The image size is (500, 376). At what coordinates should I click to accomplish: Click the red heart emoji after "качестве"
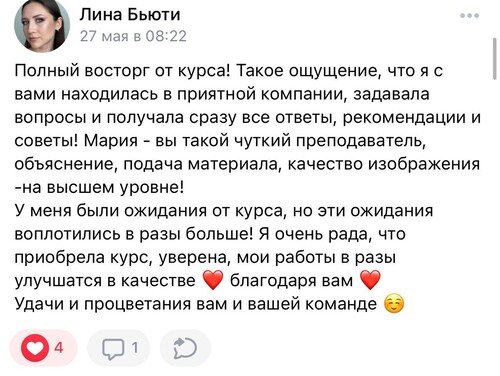(x=213, y=280)
